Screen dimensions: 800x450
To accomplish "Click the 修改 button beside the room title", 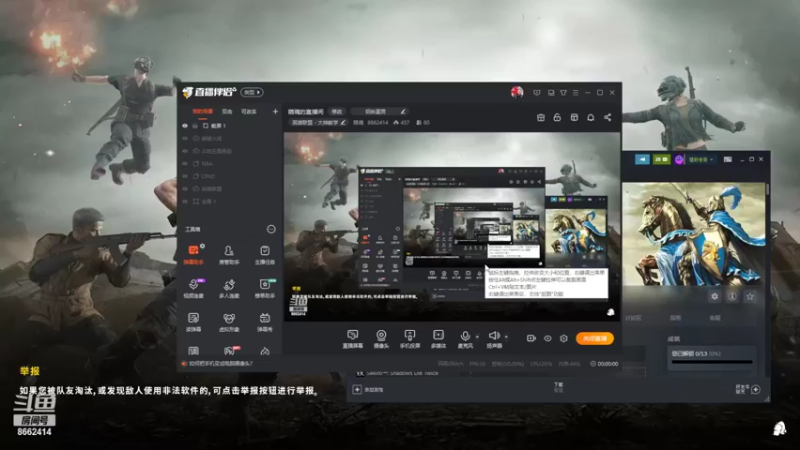I will (337, 111).
